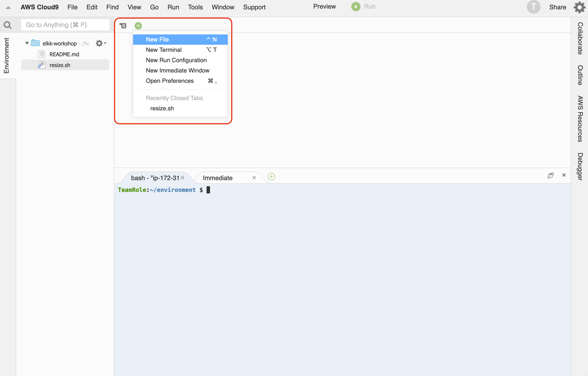This screenshot has height=376, width=588.
Task: Select Open Preferences menu item
Action: [x=180, y=81]
